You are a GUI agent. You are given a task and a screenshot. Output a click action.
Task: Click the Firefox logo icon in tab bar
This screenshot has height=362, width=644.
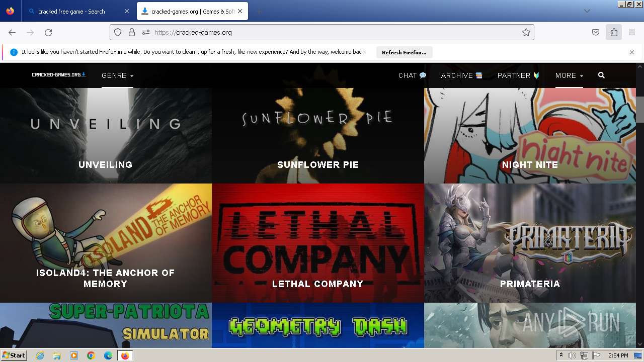click(x=10, y=11)
